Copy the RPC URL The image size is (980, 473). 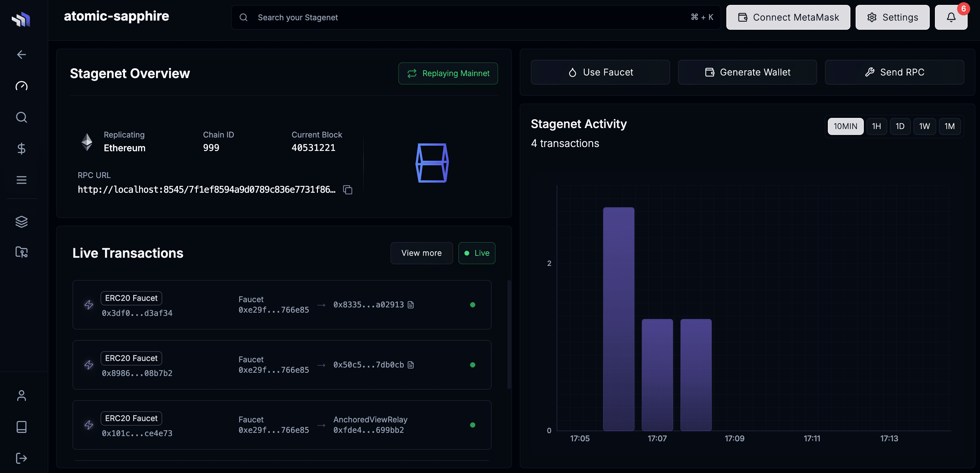point(347,189)
